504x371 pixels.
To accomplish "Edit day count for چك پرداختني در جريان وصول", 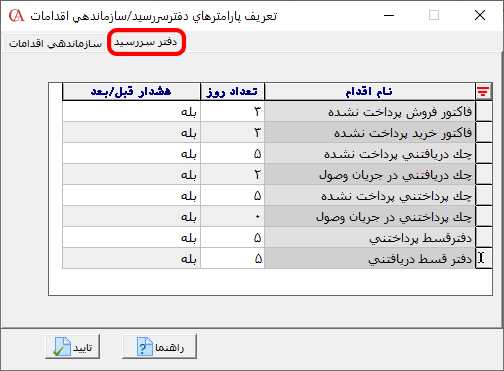I will pyautogui.click(x=232, y=216).
